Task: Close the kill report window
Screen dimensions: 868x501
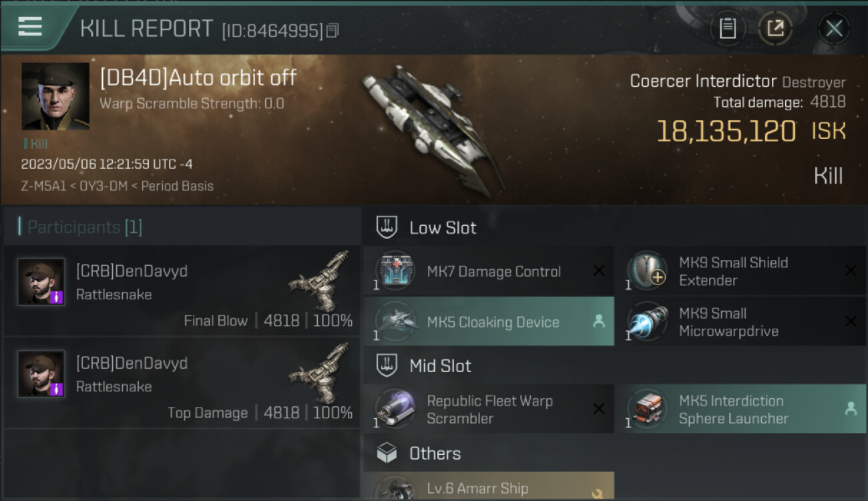Action: coord(833,28)
